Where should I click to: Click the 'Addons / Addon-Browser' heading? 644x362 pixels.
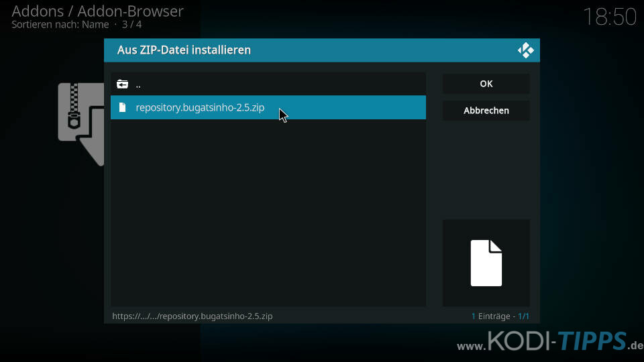[x=97, y=11]
